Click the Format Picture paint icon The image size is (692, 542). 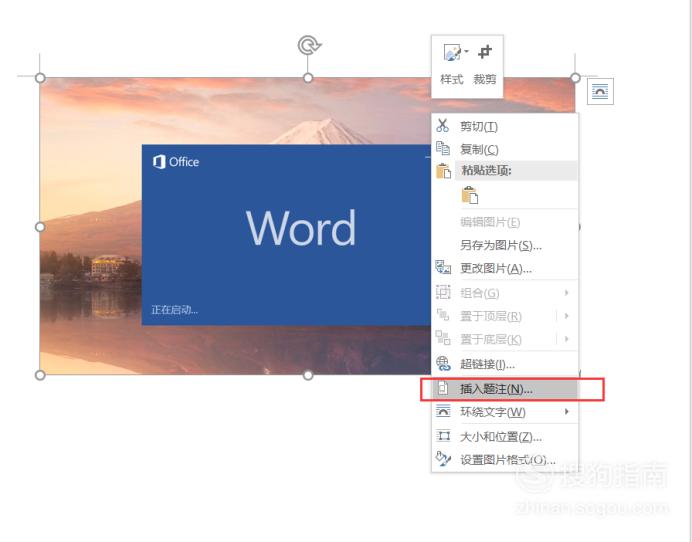443,459
